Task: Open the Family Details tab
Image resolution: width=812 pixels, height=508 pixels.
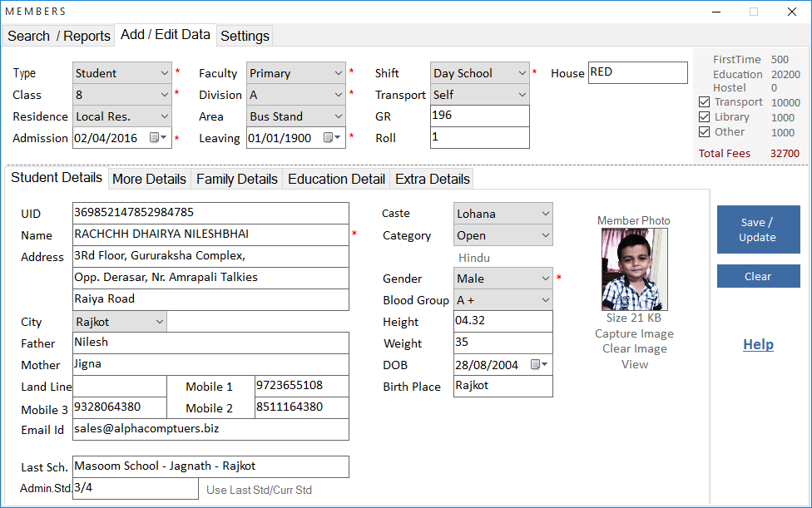Action: tap(236, 179)
